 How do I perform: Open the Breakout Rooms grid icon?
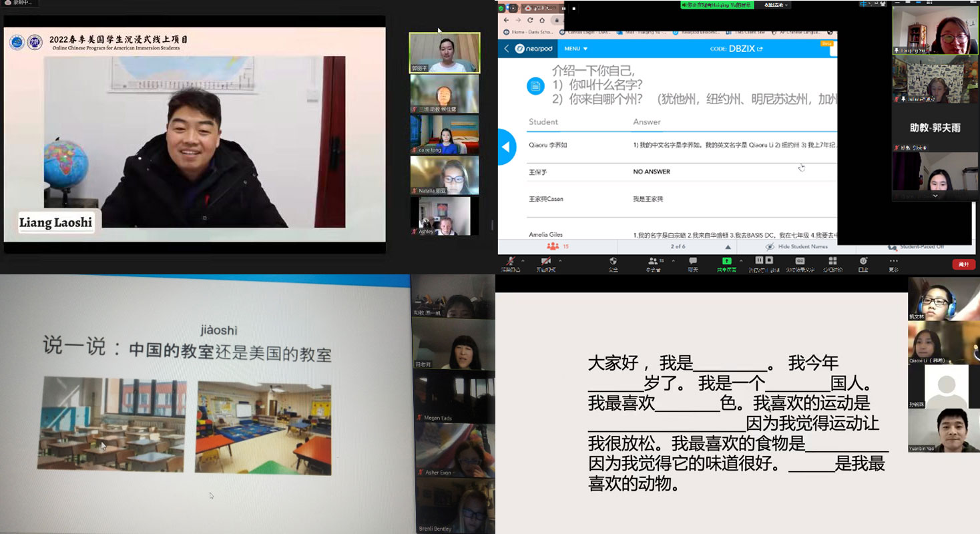832,261
